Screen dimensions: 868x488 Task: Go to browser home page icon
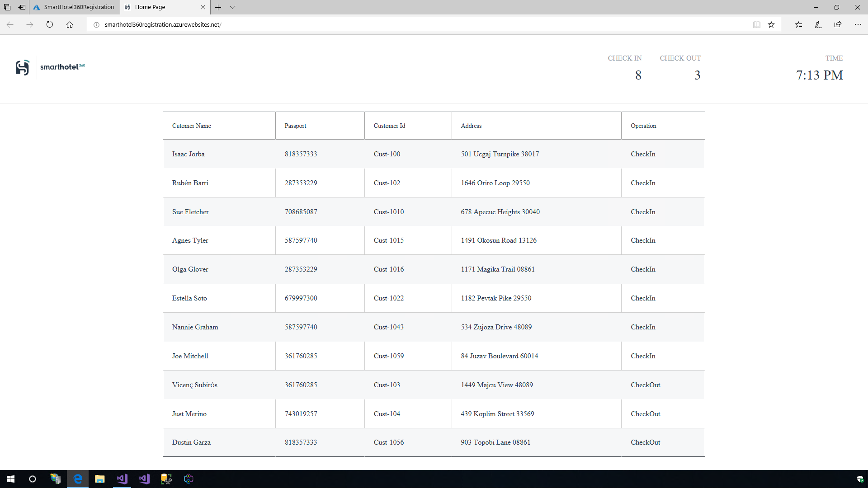pyautogui.click(x=70, y=25)
